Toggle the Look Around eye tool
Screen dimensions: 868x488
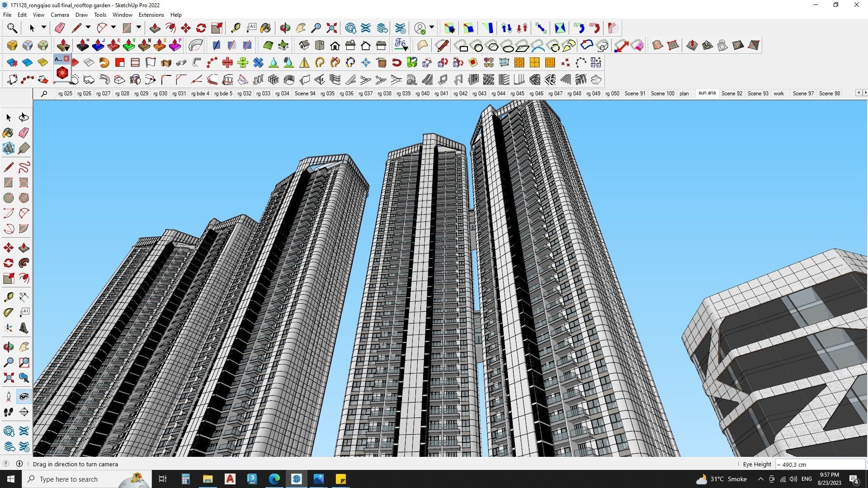click(x=24, y=397)
